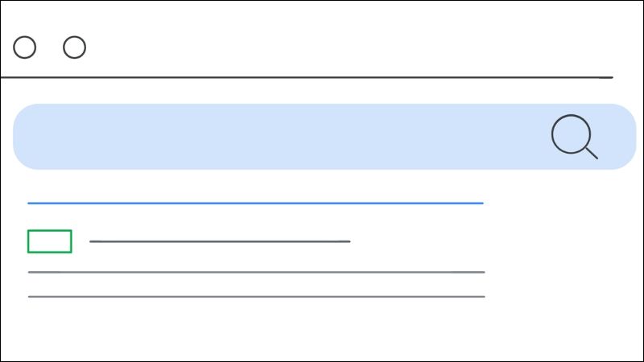Screen dimensions: 644x362
Task: Select the green rectangle badge icon
Action: tap(50, 241)
